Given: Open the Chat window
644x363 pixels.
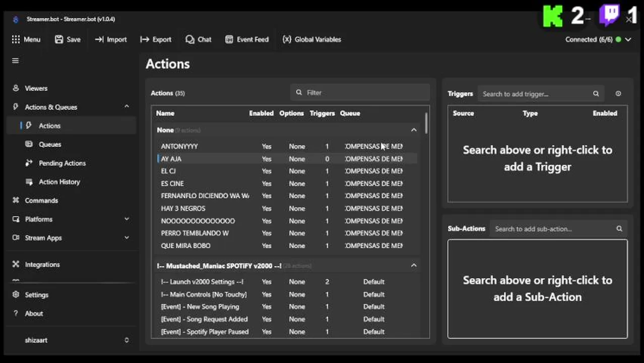Looking at the screenshot, I should [198, 39].
